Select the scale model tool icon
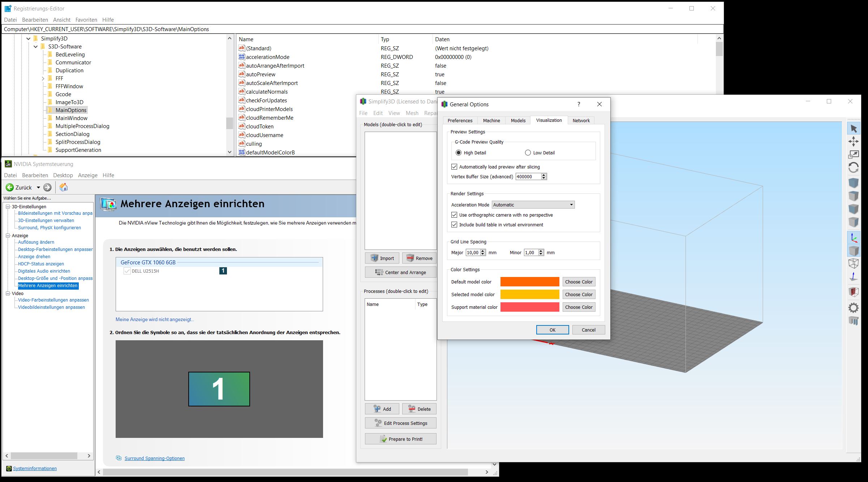Viewport: 868px width, 482px height. 854,154
